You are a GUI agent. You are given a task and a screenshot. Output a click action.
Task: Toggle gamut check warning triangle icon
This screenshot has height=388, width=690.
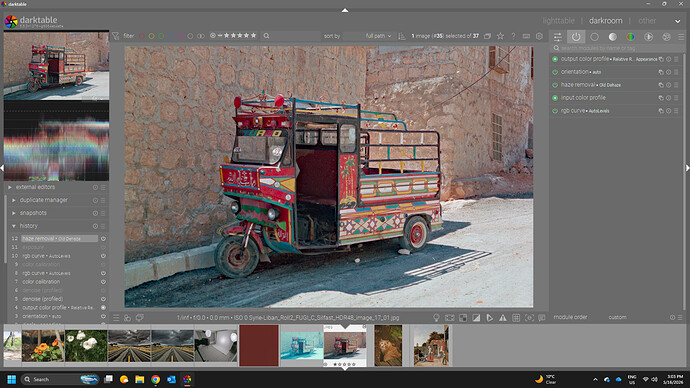click(x=503, y=318)
